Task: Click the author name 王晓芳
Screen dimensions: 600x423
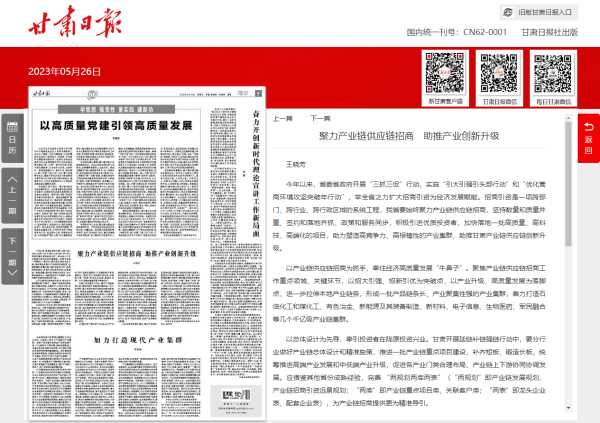Action: (296, 165)
